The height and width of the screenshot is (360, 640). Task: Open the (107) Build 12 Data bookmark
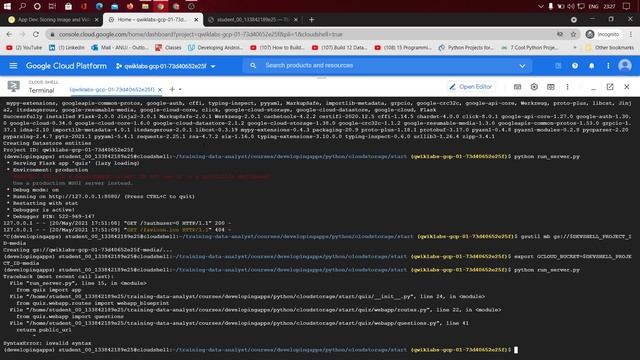[340, 48]
